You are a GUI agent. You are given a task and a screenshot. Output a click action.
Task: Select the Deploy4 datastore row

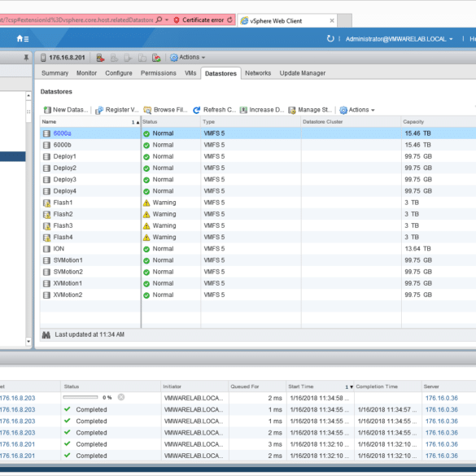click(x=258, y=191)
